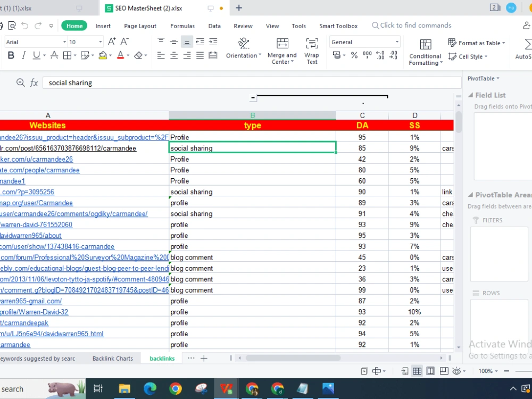Open Conditional Formatting menu
The height and width of the screenshot is (399, 532).
pyautogui.click(x=425, y=52)
